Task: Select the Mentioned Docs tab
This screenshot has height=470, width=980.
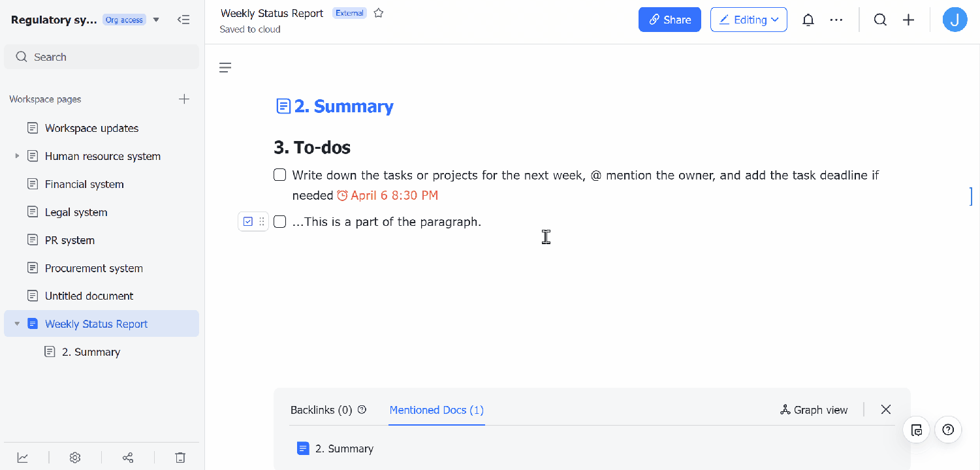Action: click(x=436, y=409)
